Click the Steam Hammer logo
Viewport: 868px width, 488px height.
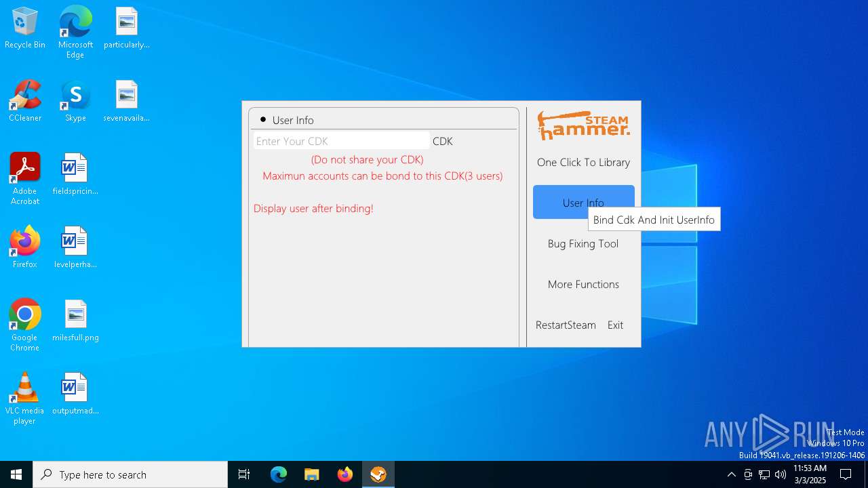584,125
